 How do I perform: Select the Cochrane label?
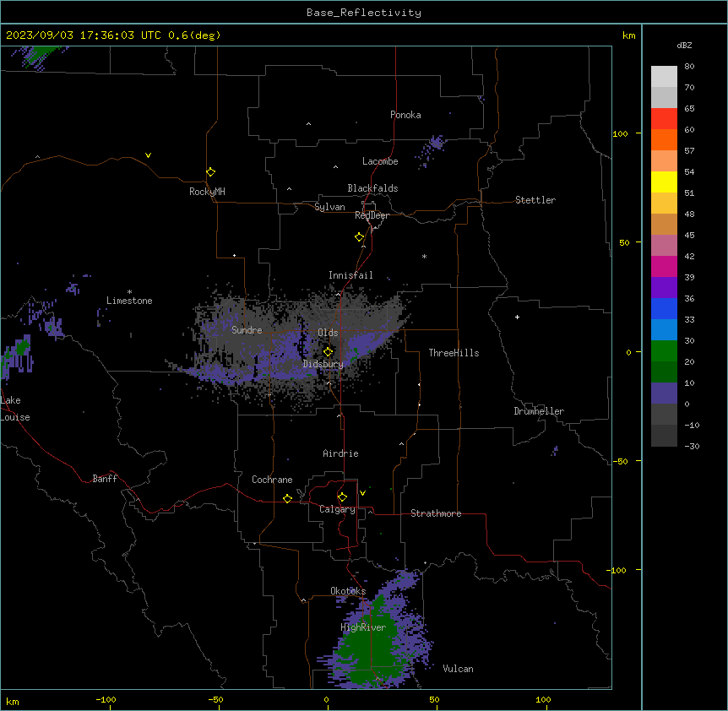tap(272, 480)
